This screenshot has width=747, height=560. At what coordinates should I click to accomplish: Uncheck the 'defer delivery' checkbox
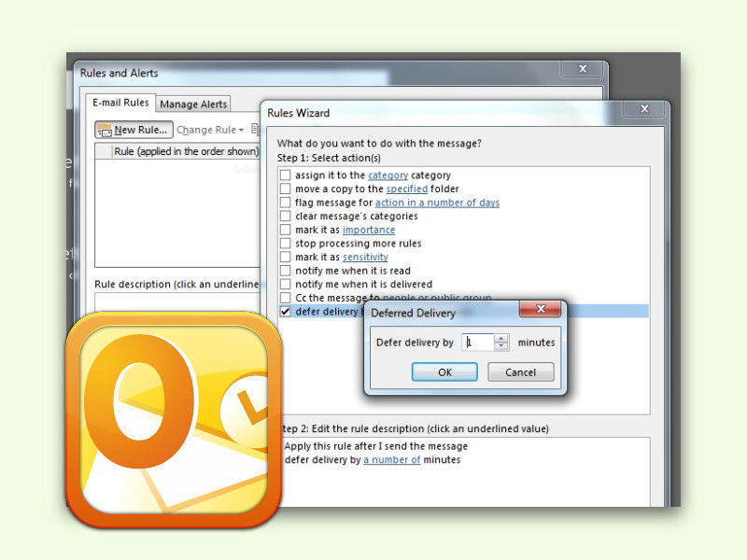(285, 312)
